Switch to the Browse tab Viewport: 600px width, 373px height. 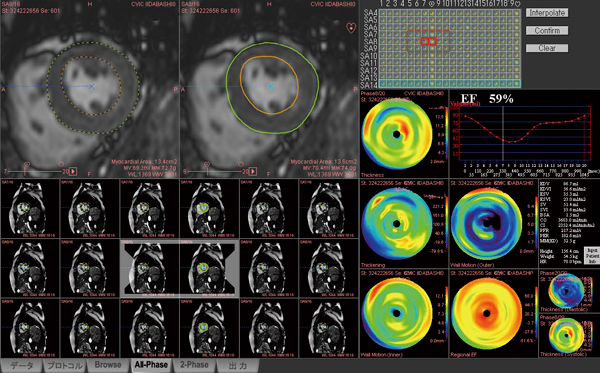coord(108,365)
